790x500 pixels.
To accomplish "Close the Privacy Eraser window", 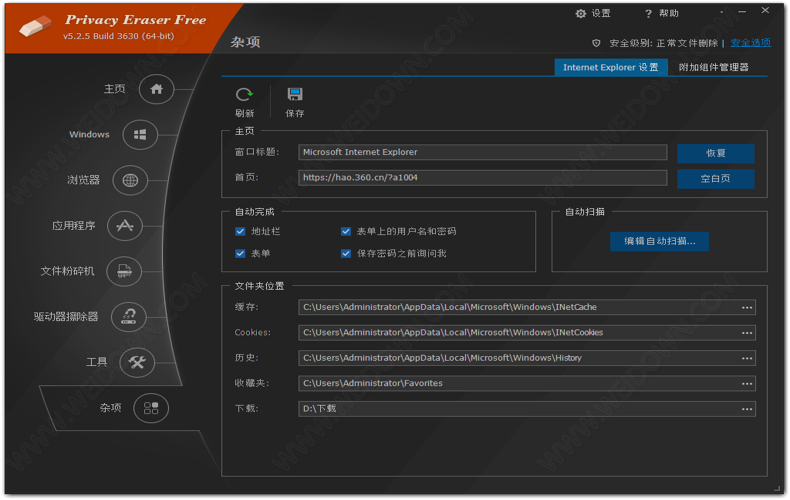I will [x=765, y=10].
